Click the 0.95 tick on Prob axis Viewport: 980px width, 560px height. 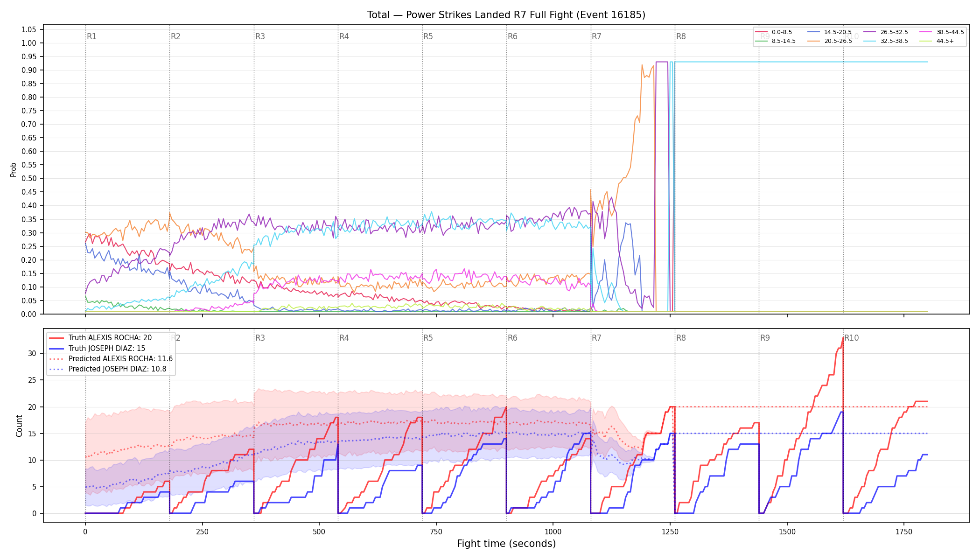(29, 56)
